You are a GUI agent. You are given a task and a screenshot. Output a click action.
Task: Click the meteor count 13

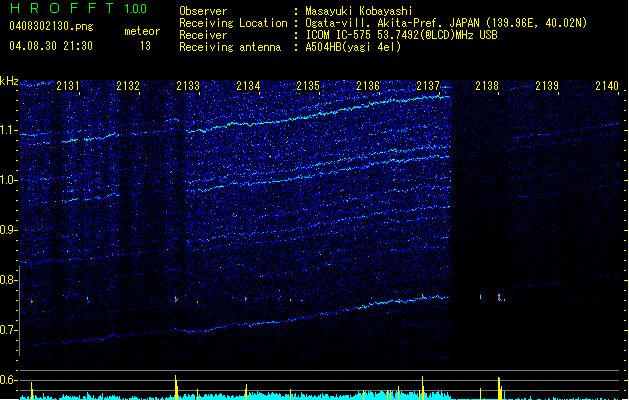145,46
